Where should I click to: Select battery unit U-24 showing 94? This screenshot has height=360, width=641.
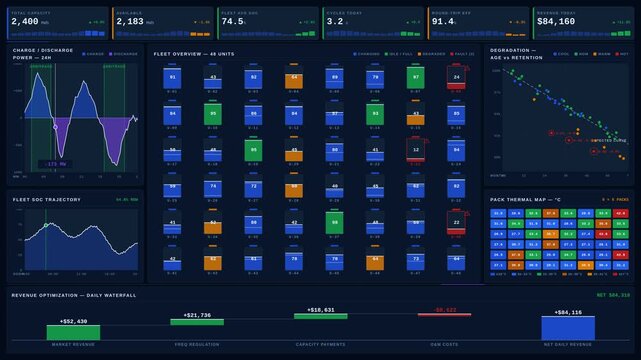pos(456,150)
